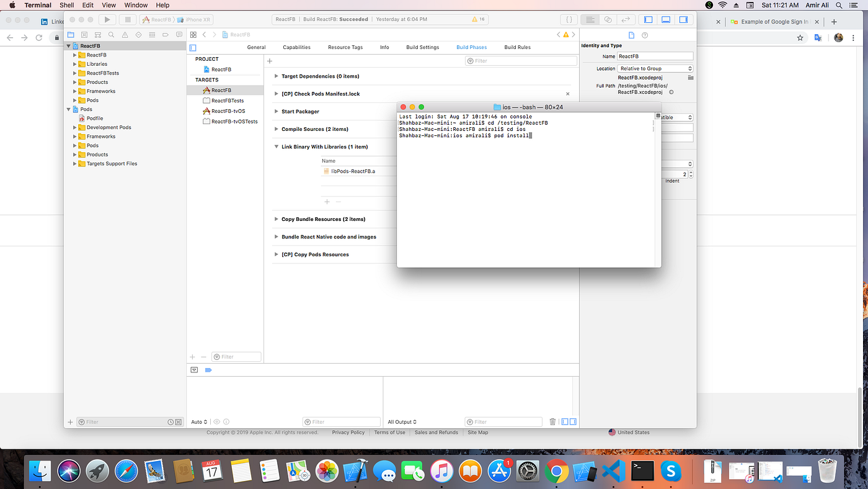Open the Project navigator folder icon
The height and width of the screenshot is (489, 868).
click(x=71, y=35)
